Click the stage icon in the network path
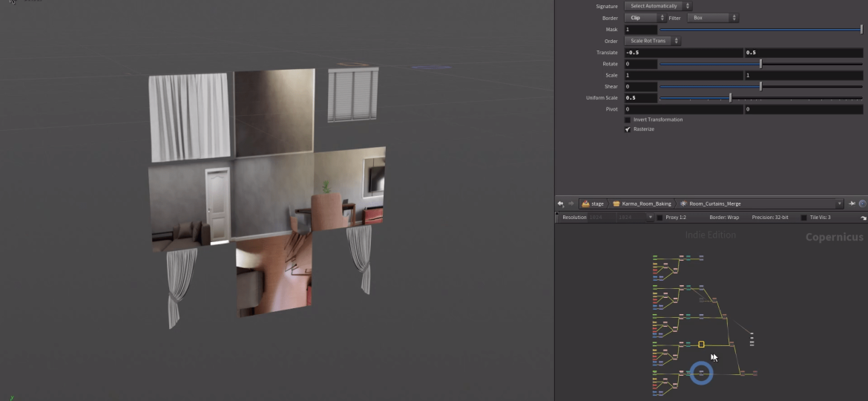 tap(586, 203)
